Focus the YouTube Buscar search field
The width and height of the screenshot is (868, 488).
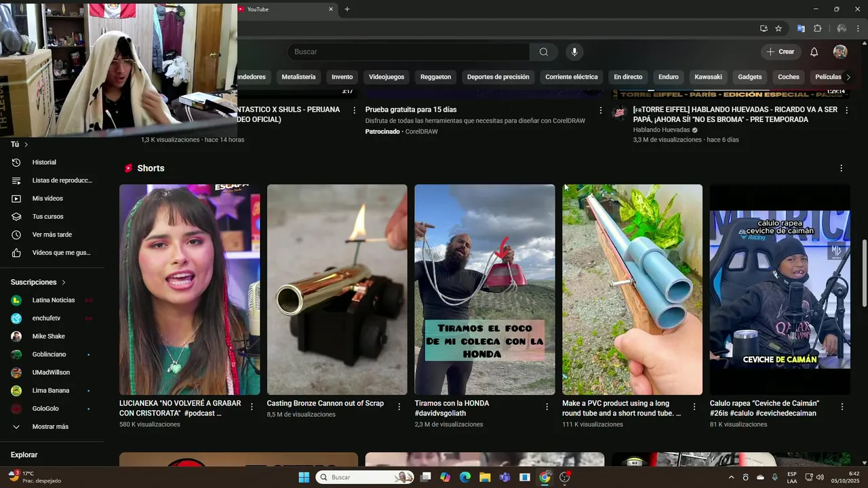click(408, 52)
